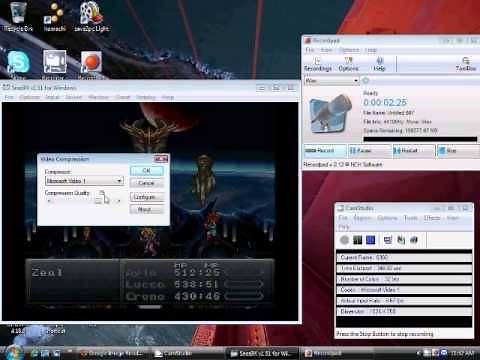480x360 pixels.
Task: Open the Options menu in CamStudio
Action: [387, 218]
